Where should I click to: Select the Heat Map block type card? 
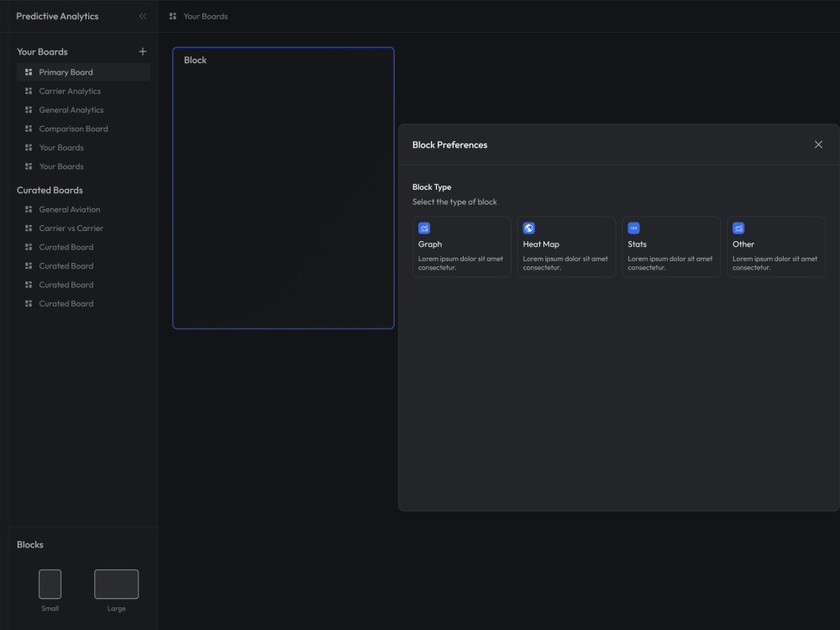566,247
